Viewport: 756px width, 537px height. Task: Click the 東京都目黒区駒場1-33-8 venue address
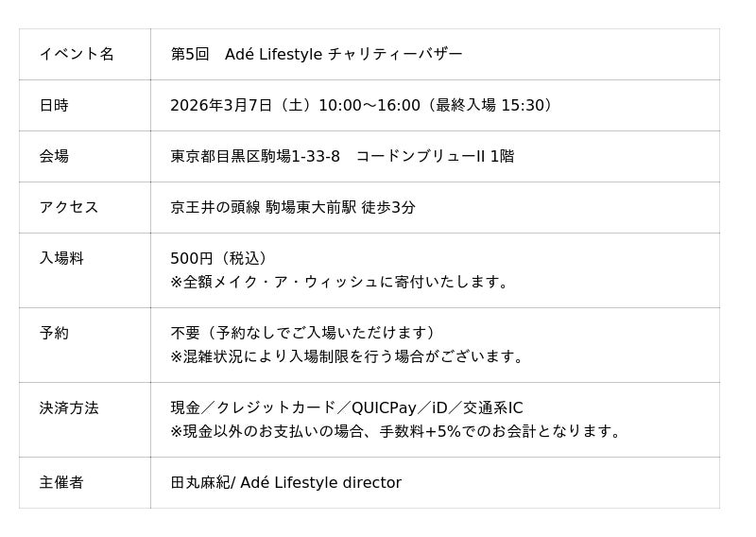[255, 156]
